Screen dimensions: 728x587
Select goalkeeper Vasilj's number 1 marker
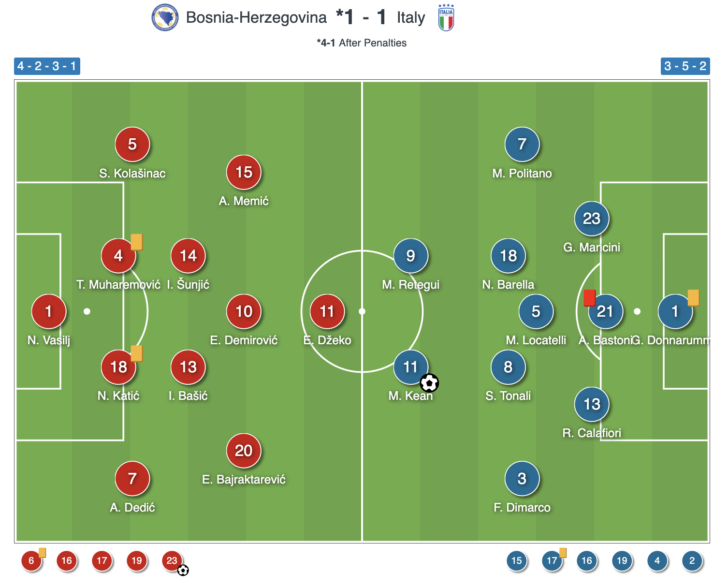[48, 311]
